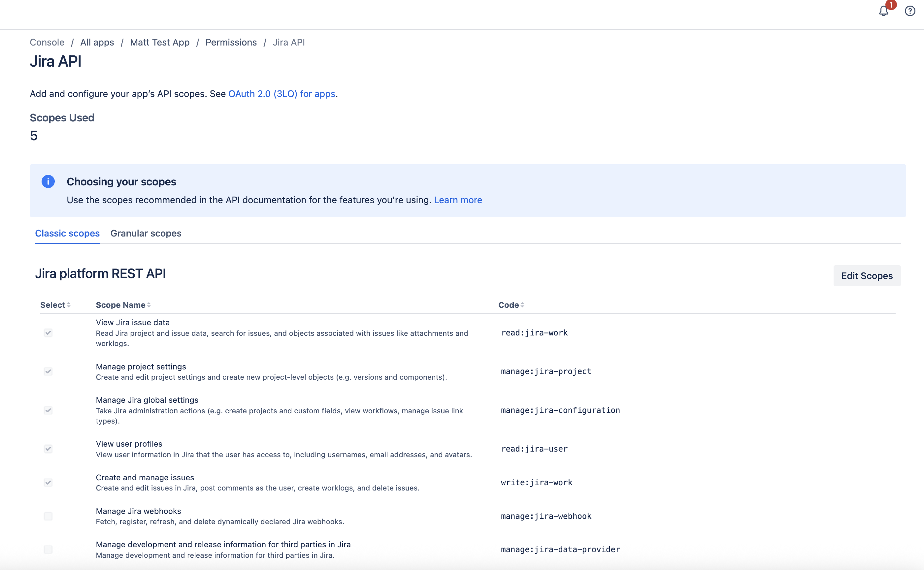Select the Classic scopes tab
Screen dimensions: 924x570
[x=67, y=233]
